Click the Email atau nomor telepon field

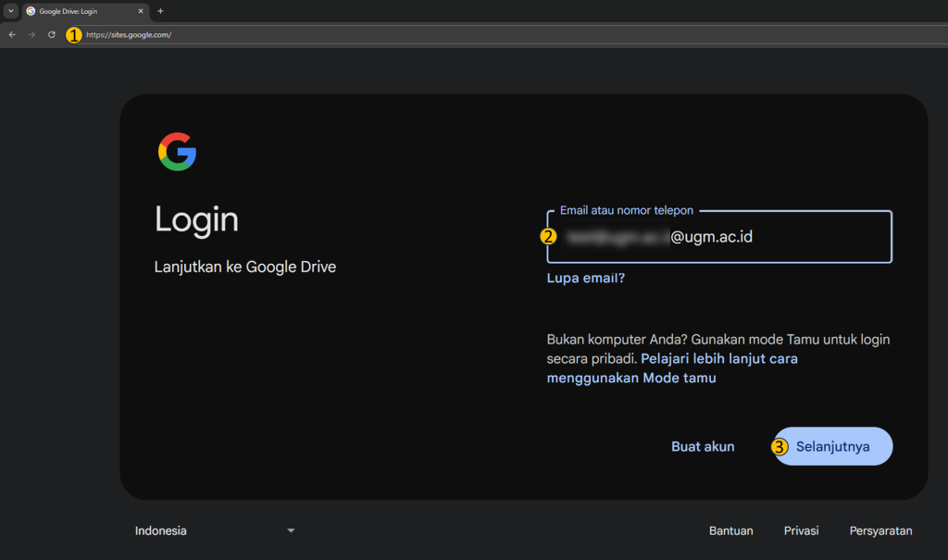[x=718, y=236]
